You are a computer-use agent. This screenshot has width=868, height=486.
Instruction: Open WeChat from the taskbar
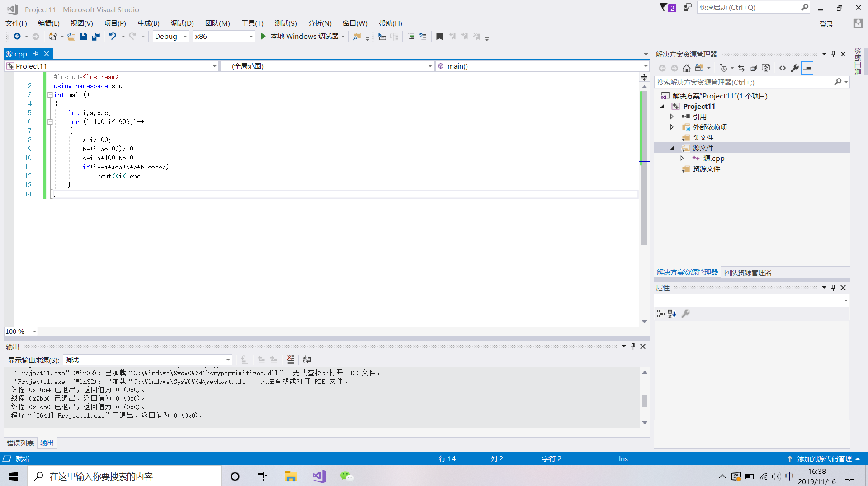coord(347,476)
